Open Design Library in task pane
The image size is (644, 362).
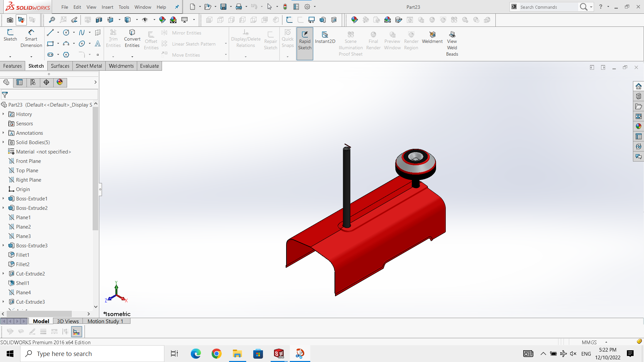tap(638, 96)
